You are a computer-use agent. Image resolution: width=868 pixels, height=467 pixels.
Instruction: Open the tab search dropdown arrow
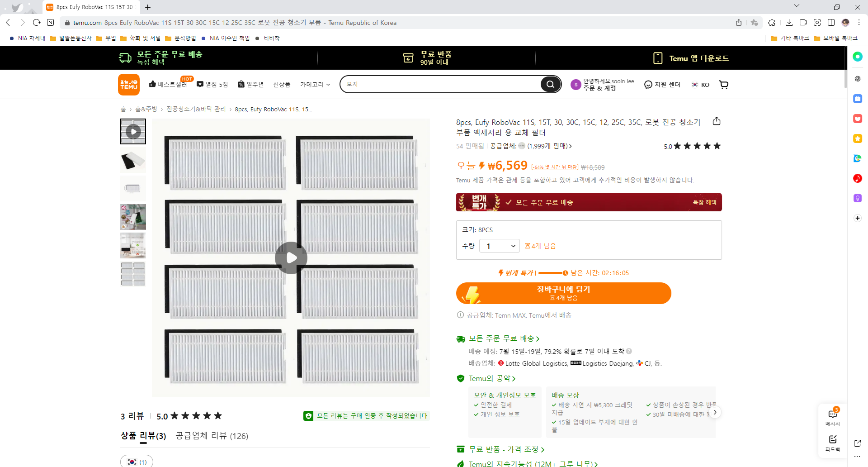tap(797, 6)
